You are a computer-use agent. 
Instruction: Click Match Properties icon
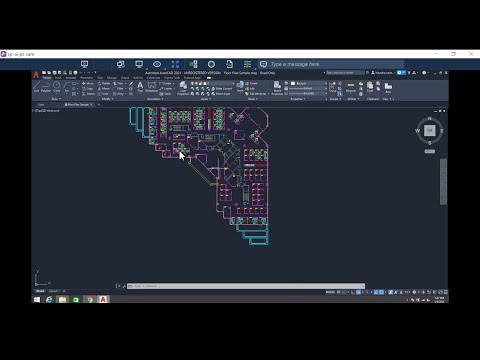click(277, 88)
